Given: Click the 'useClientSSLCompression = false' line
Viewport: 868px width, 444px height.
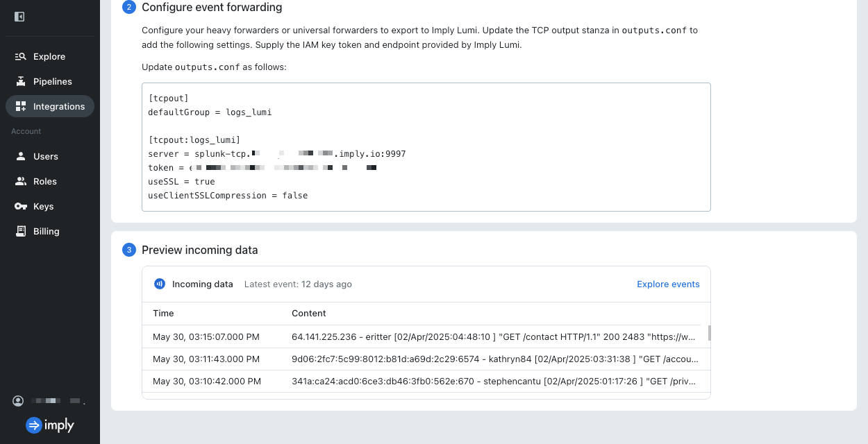Looking at the screenshot, I should pos(228,195).
